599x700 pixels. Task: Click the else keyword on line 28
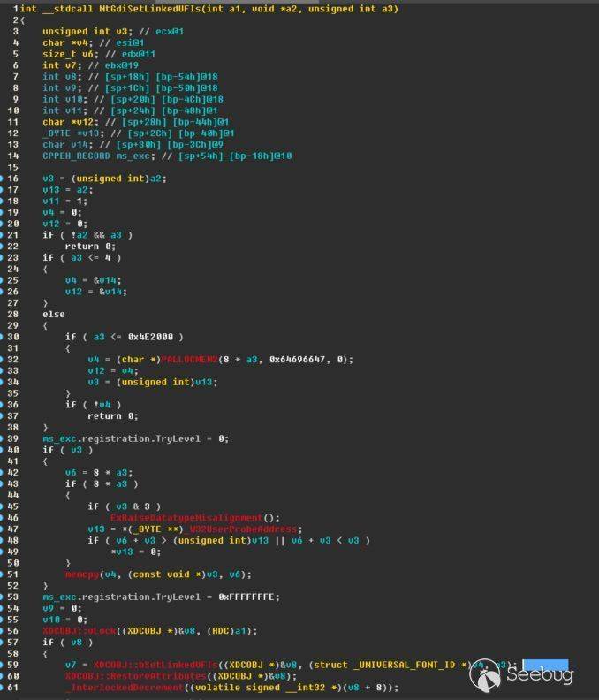[54, 315]
